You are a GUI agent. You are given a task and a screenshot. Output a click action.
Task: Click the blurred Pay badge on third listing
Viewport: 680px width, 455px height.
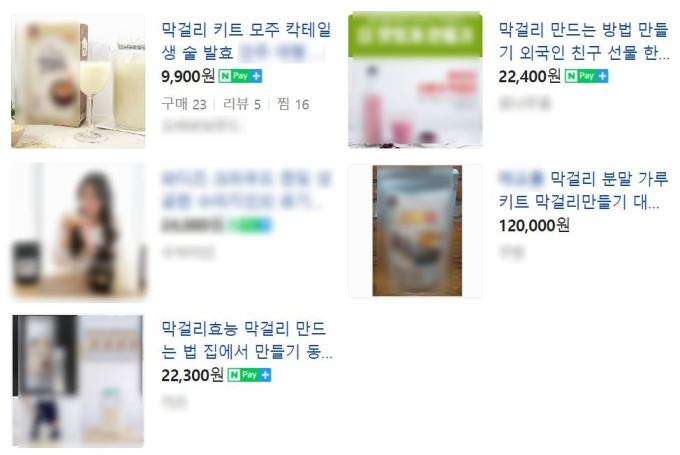click(249, 225)
